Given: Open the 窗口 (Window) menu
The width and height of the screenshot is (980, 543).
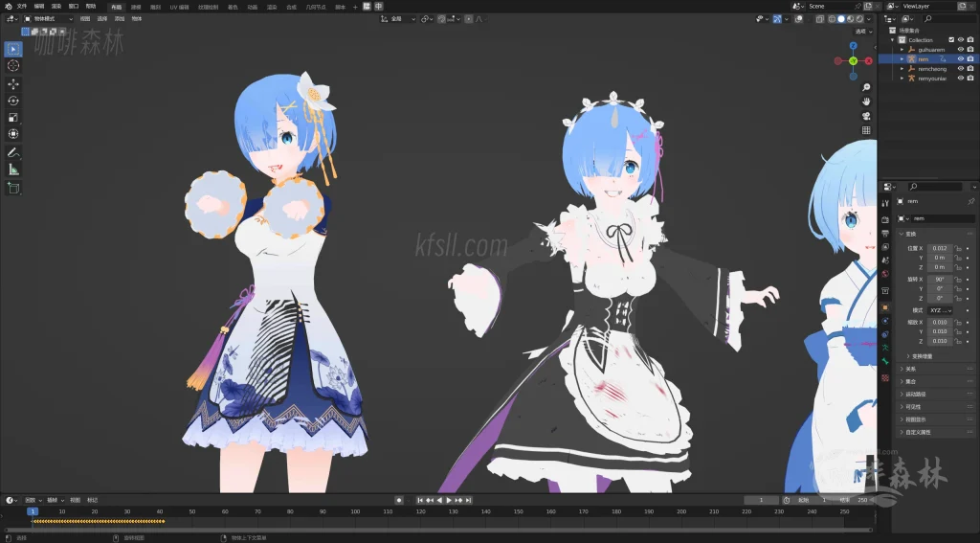Looking at the screenshot, I should point(74,7).
